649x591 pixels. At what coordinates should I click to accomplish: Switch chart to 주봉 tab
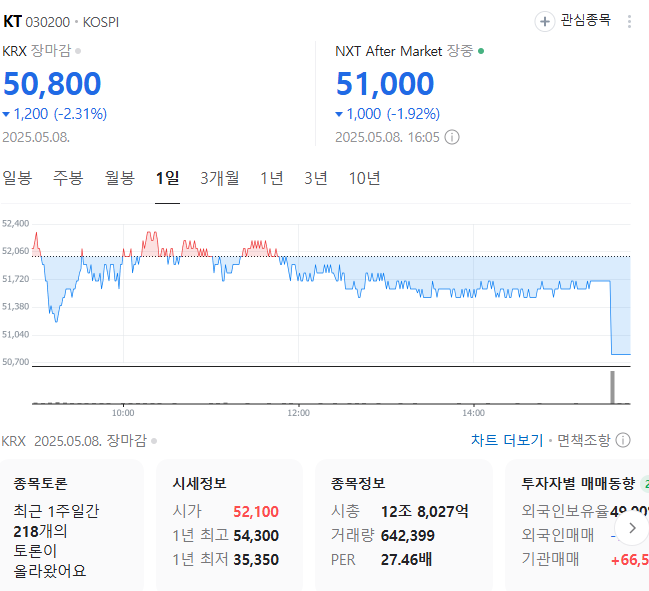[68, 178]
